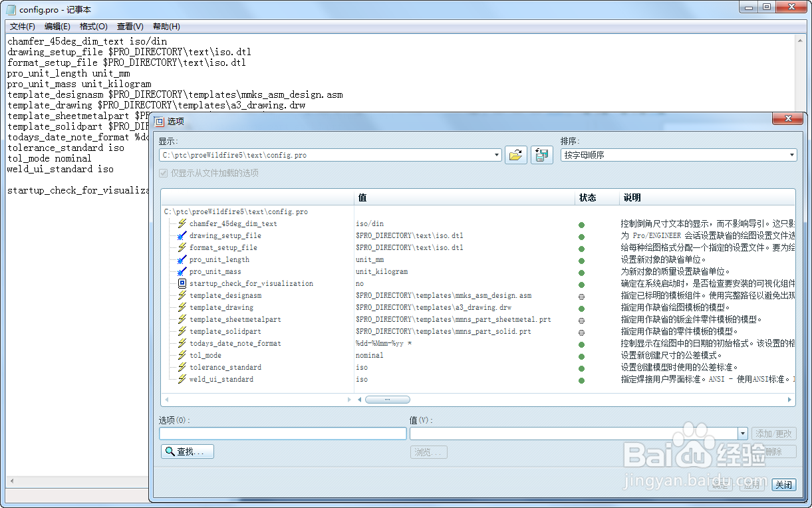The height and width of the screenshot is (508, 812).
Task: Click the Status column header
Action: [x=596, y=197]
